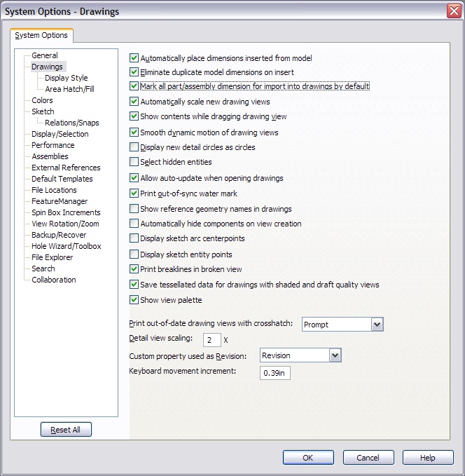This screenshot has width=465, height=476.
Task: Toggle Mark all part/assembly dimension for import
Action: pos(134,86)
